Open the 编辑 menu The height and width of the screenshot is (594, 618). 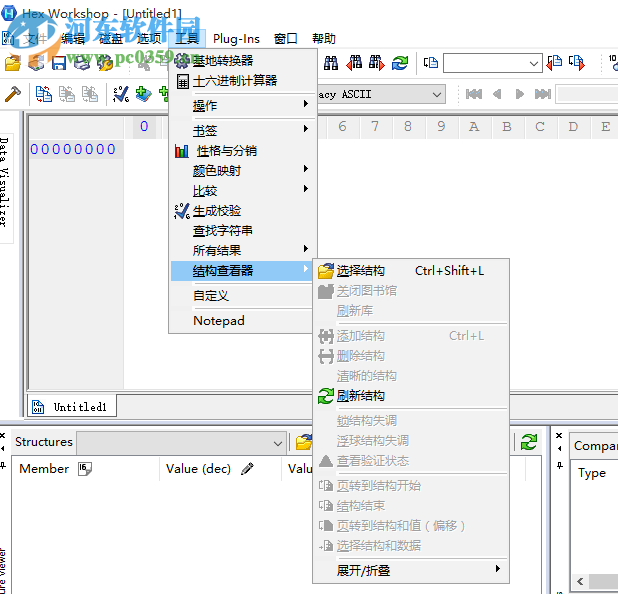pos(73,39)
